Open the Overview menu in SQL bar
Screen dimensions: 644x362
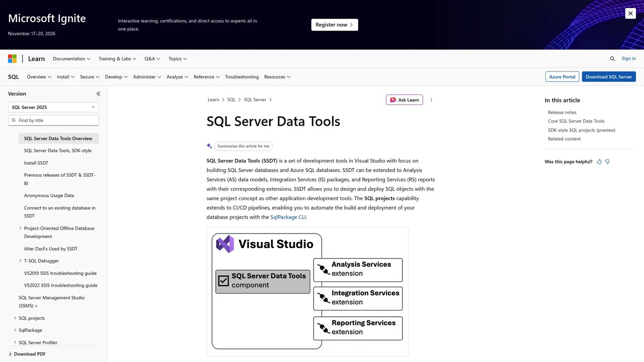[39, 77]
